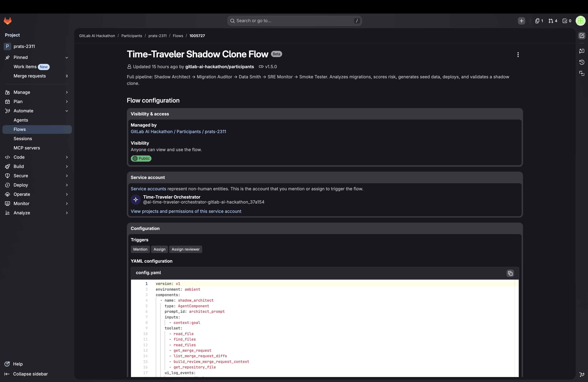Open assigned issues counter icon
Screen dimensions: 588x382
coord(539,21)
